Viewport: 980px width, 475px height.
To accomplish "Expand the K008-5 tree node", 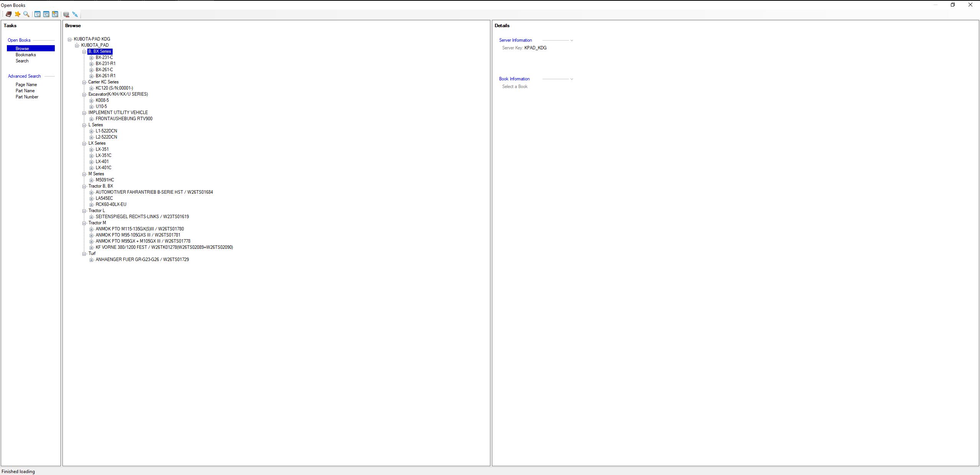I will pos(92,100).
